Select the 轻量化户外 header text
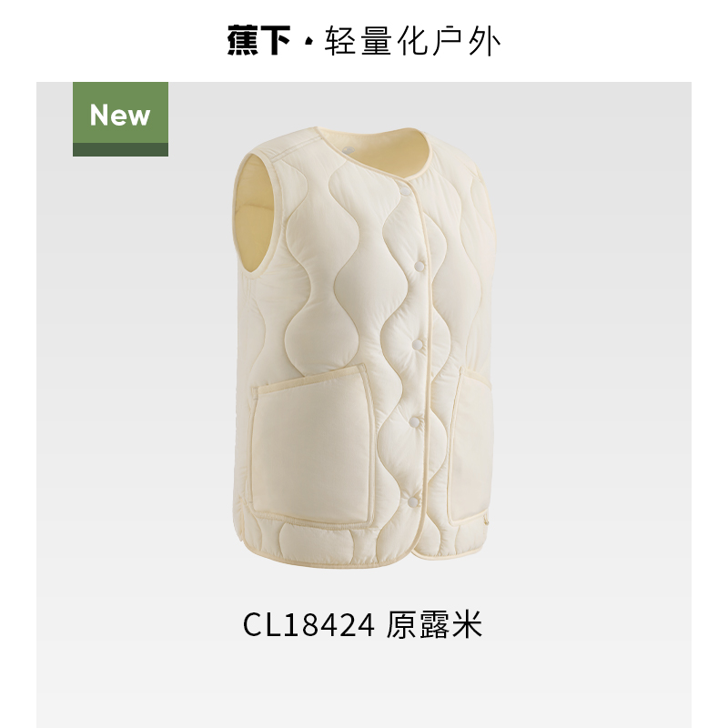The image size is (728, 728). click(413, 41)
